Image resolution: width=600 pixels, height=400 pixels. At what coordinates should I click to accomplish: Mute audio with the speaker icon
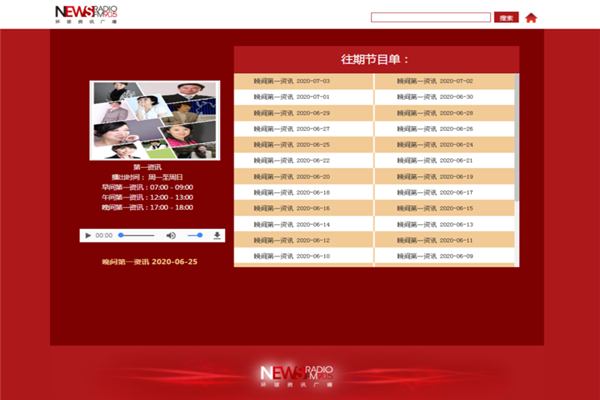[171, 235]
